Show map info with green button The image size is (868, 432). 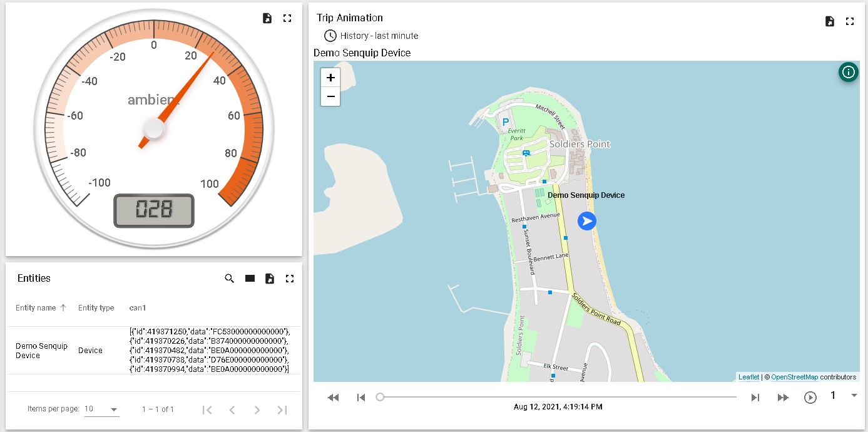click(x=848, y=73)
